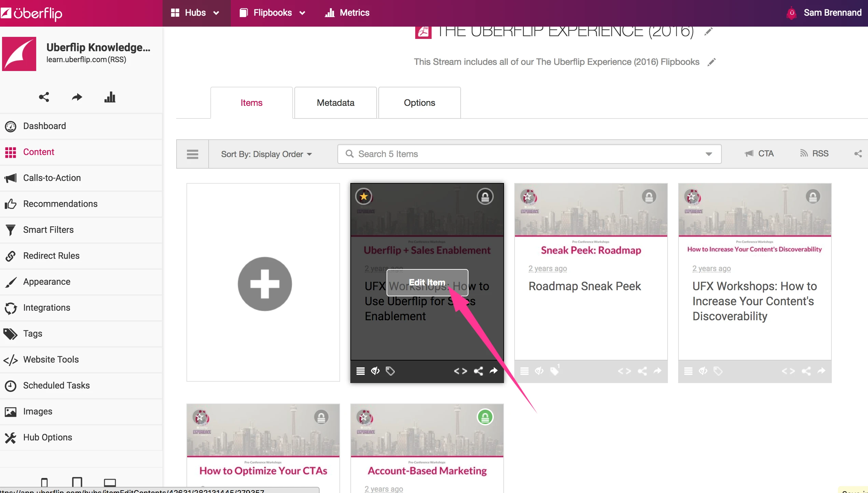868x493 pixels.
Task: Open Scheduled Tasks in the sidebar
Action: click(81, 385)
